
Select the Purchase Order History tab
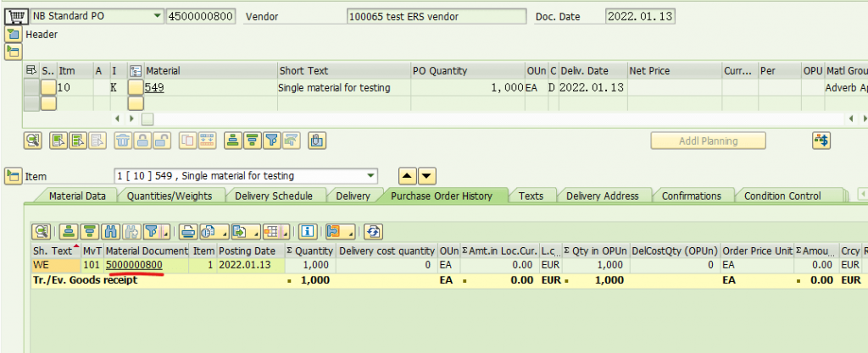tap(441, 196)
